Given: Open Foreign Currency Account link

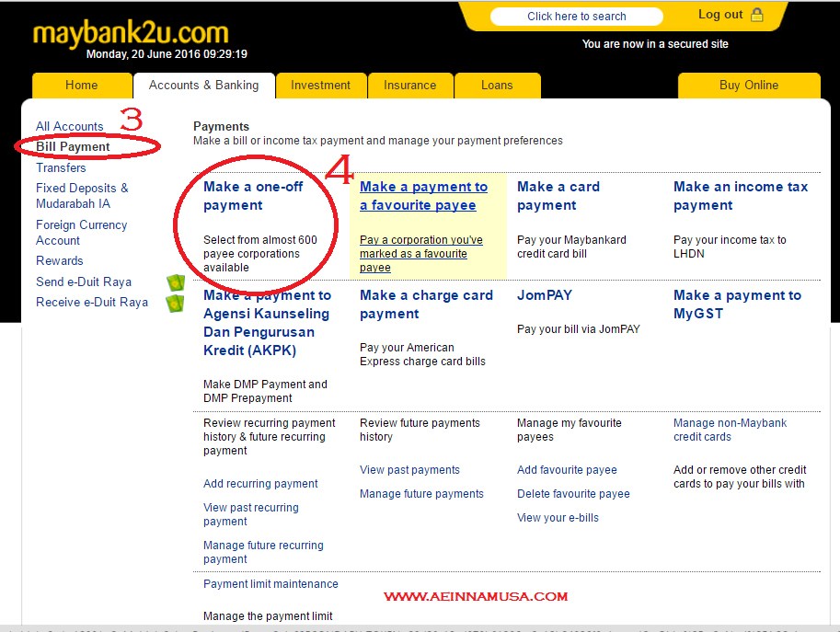Looking at the screenshot, I should point(82,233).
